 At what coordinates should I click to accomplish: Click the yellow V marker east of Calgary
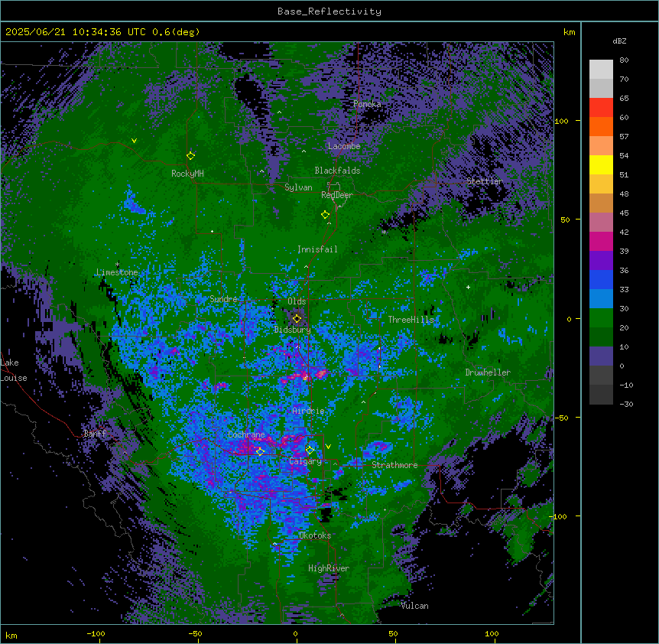[328, 447]
